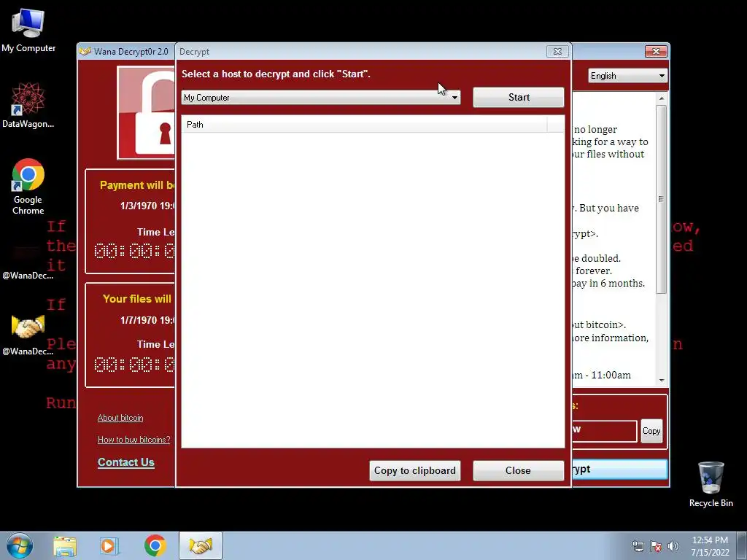Click the Wana Decrypt0r 2.0 title icon
The height and width of the screenshot is (560, 747).
tap(85, 52)
